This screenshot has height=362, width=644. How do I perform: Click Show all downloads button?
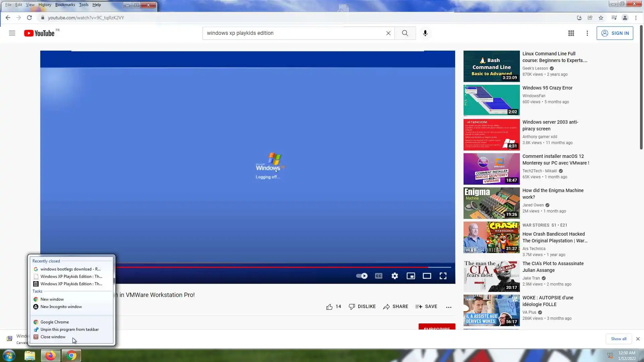click(x=619, y=339)
